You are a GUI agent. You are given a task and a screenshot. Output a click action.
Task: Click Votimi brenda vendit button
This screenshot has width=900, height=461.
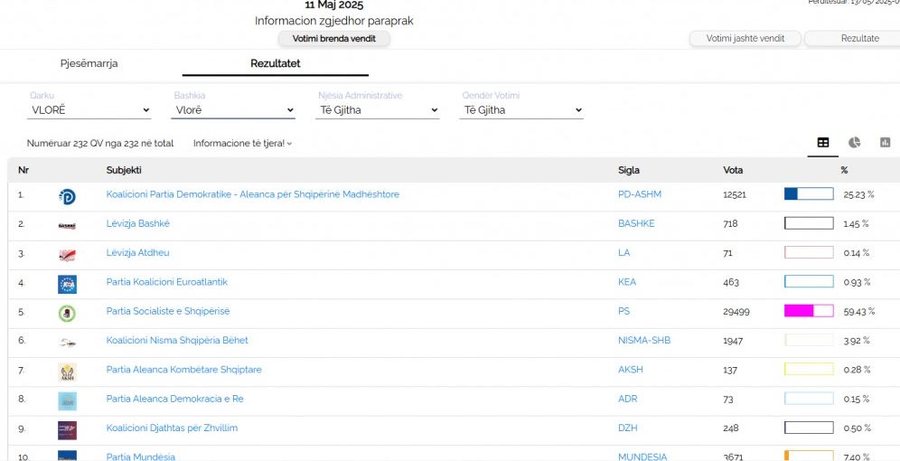pos(334,39)
